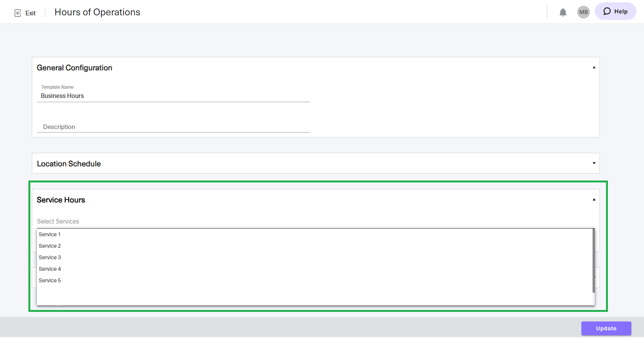Select the Service 4 option
The image size is (644, 338).
tap(50, 269)
